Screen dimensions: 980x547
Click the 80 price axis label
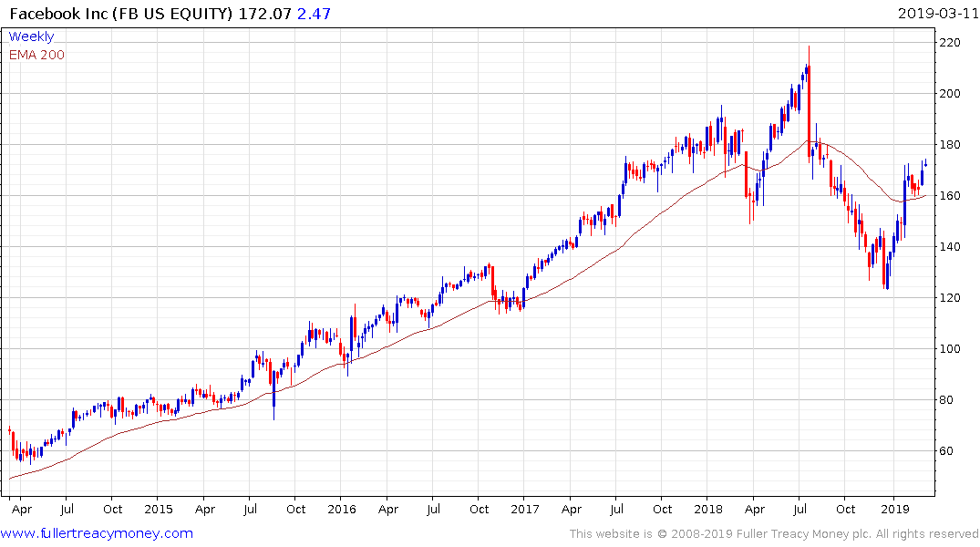(946, 400)
